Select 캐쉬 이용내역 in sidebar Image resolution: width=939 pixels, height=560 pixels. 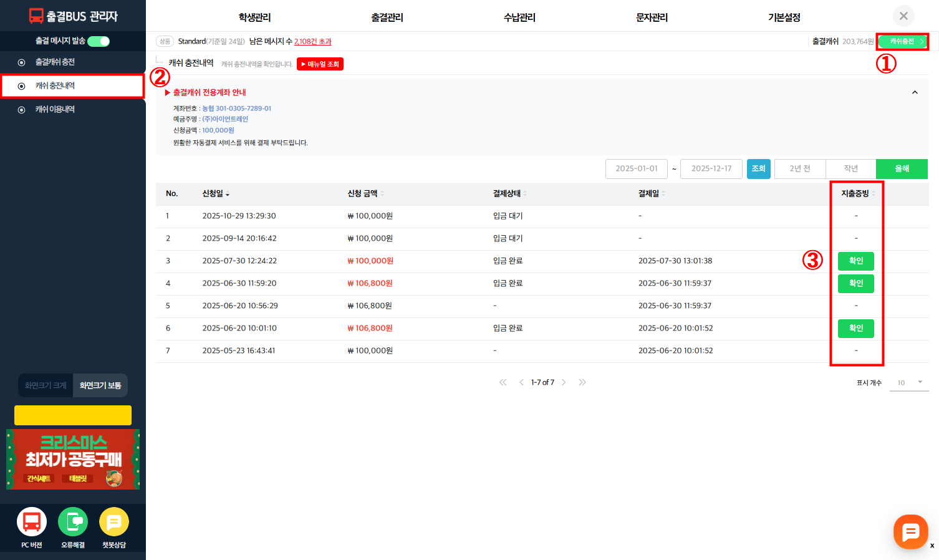[55, 110]
